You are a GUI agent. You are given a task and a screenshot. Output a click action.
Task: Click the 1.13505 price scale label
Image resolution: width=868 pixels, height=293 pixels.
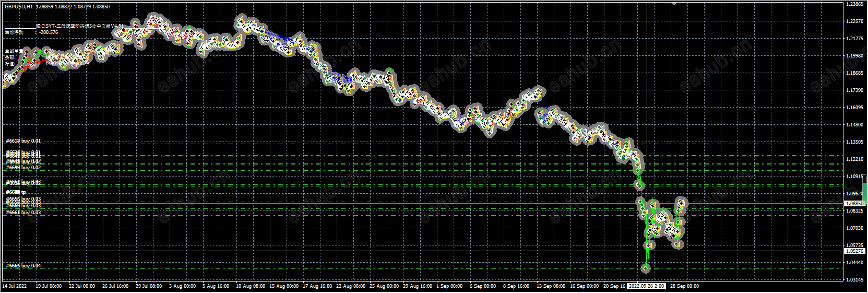tap(854, 142)
